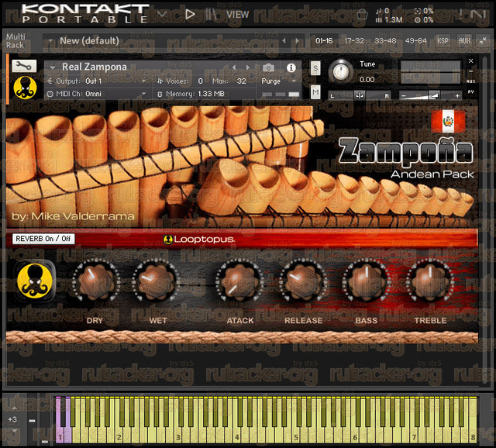Solo the Real Zampona instrument
496x448 pixels.
pyautogui.click(x=315, y=68)
